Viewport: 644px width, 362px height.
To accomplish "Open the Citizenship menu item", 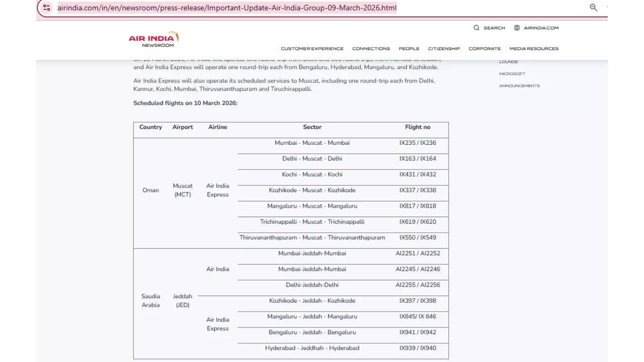I will point(444,49).
